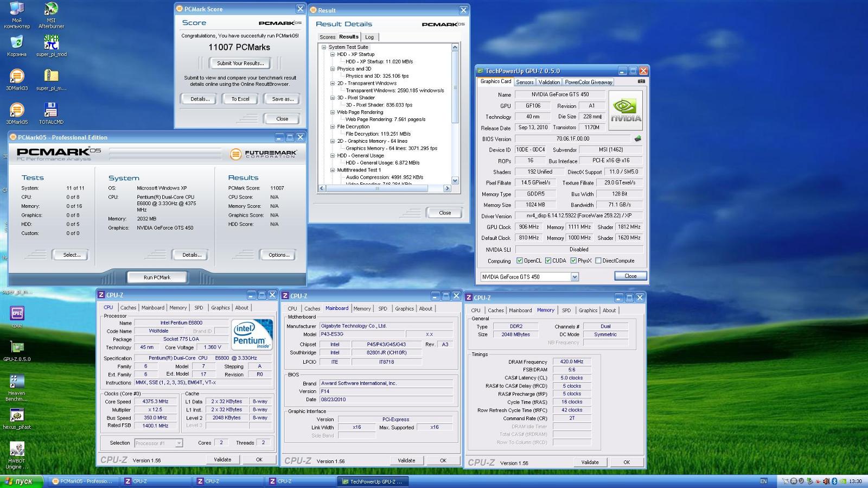Click the PCMark05 taskbar button

pos(84,481)
